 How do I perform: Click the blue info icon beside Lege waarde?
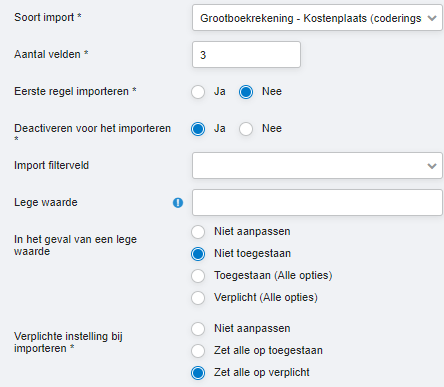tap(178, 202)
